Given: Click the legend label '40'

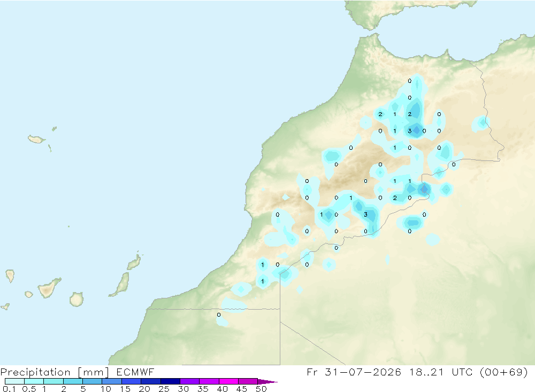Looking at the screenshot, I should point(223,389).
